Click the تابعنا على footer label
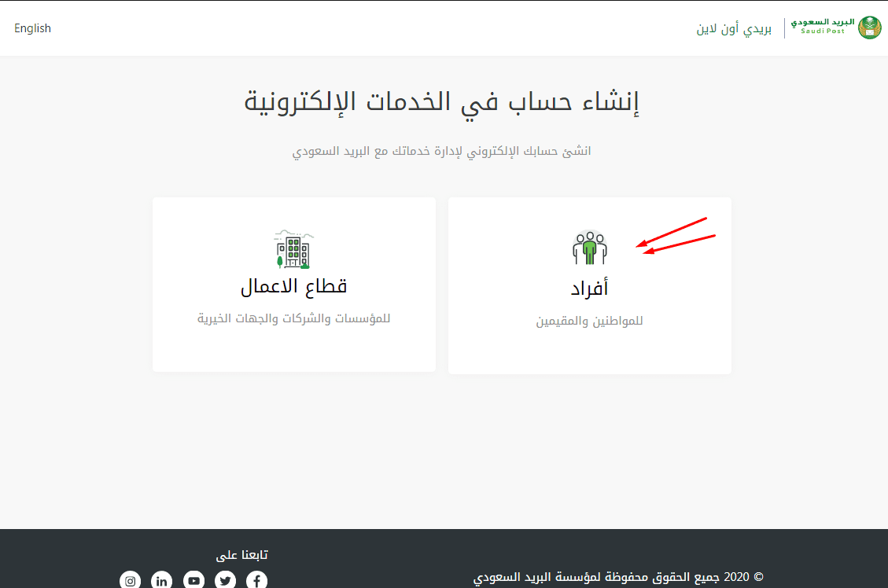Image resolution: width=888 pixels, height=588 pixels. coord(241,553)
